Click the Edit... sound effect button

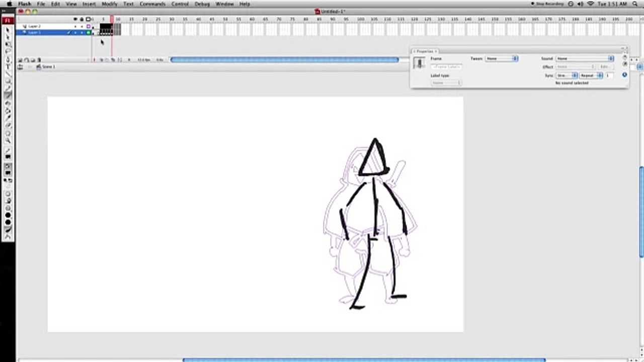(x=605, y=66)
